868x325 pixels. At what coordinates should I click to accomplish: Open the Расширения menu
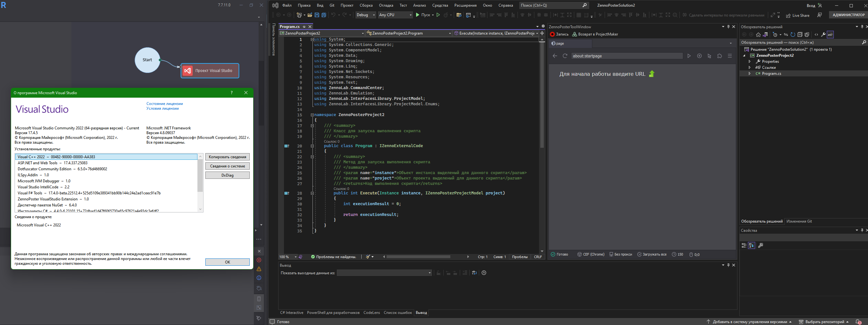pos(465,5)
